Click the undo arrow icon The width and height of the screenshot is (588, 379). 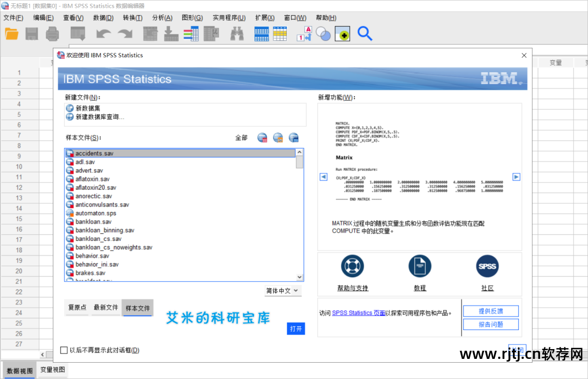pos(103,34)
